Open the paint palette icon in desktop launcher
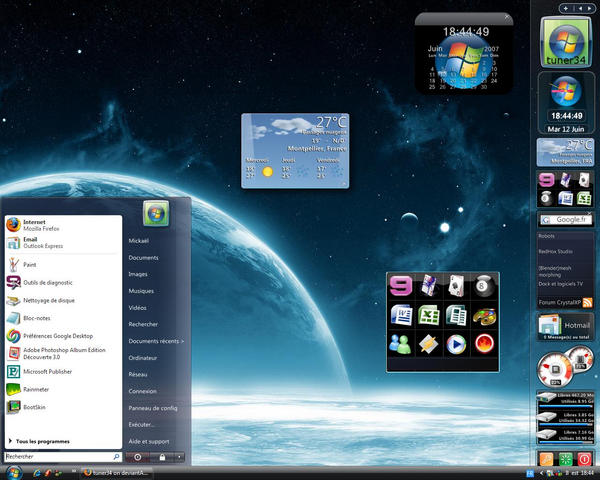Screen dimensions: 600x480 pyautogui.click(x=484, y=316)
